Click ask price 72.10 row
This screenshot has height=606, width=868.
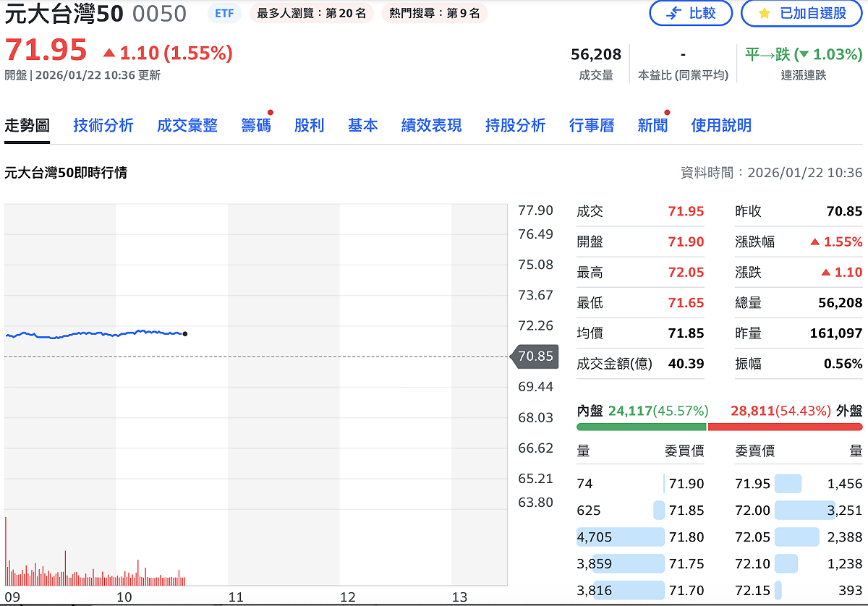pos(799,564)
